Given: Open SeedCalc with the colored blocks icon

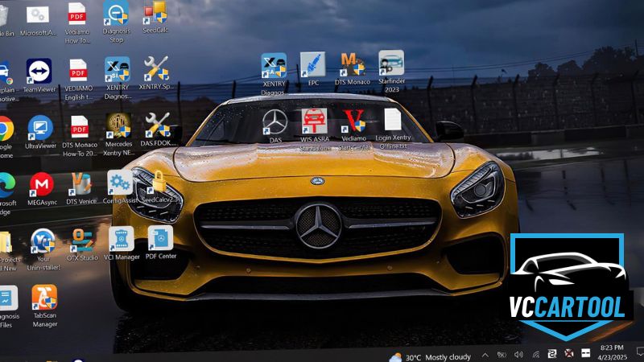Looking at the screenshot, I should 155,17.
